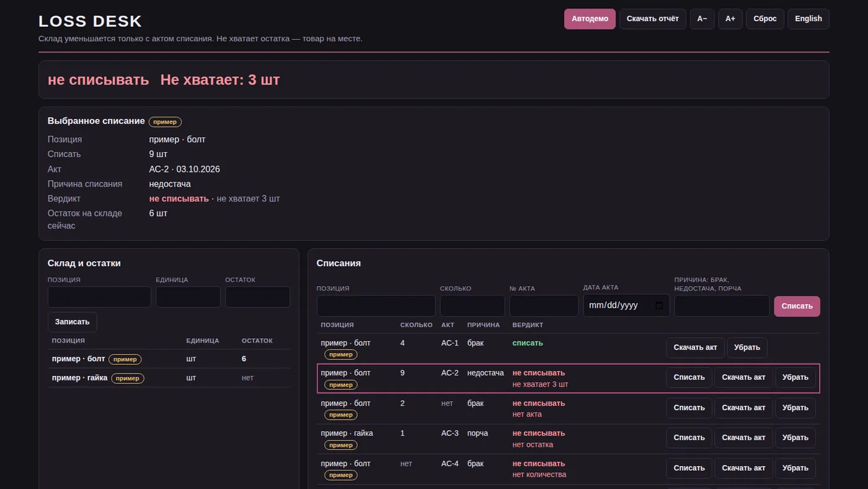The height and width of the screenshot is (489, 868).
Task: Remove the АС-1 write-off row
Action: pyautogui.click(x=747, y=348)
